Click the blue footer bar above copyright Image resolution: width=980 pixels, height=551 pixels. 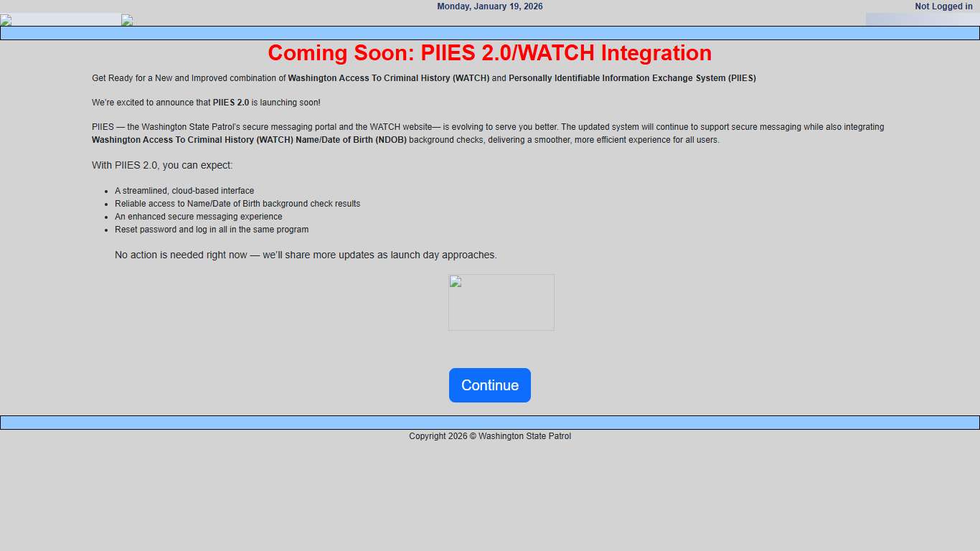(489, 423)
